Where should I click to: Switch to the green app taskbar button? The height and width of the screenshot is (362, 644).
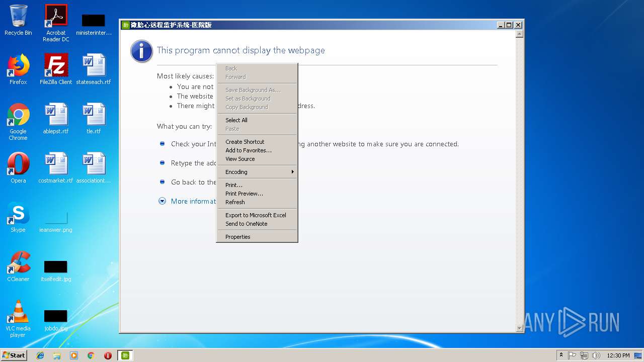125,355
